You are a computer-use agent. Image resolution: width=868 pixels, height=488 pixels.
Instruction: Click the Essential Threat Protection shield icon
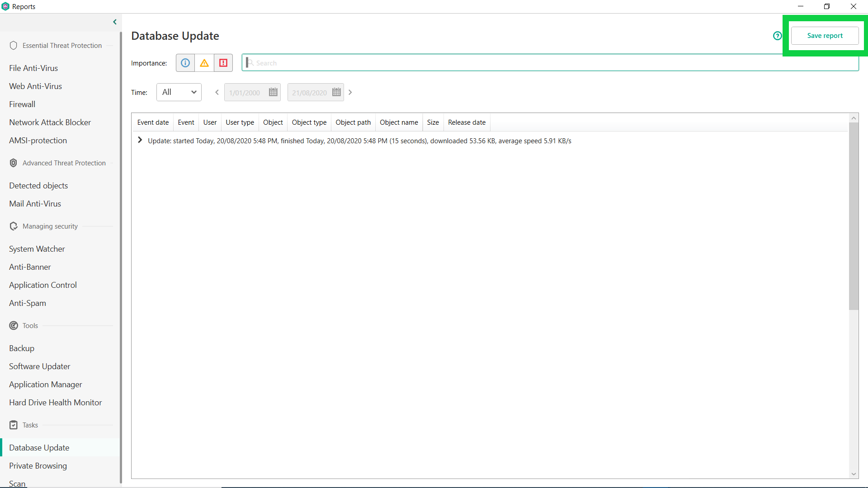pos(14,46)
